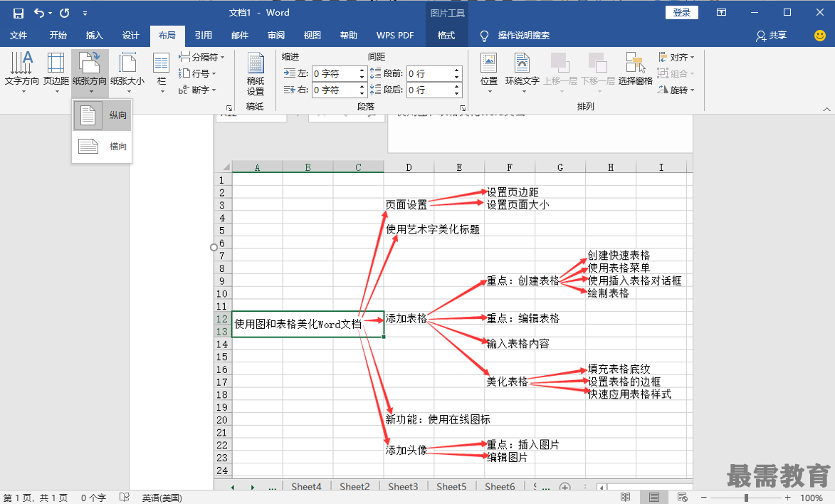Click the right indent 右 input field
835x504 pixels.
[335, 90]
